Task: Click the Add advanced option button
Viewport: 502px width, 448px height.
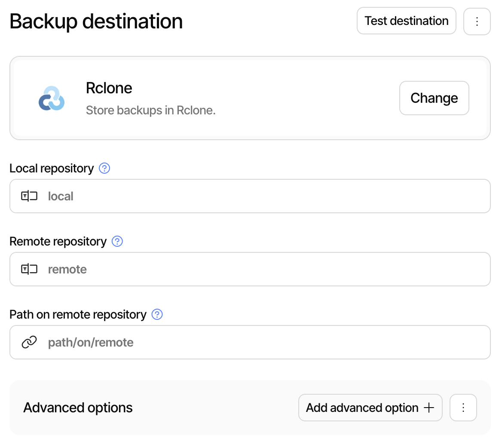Action: tap(370, 408)
